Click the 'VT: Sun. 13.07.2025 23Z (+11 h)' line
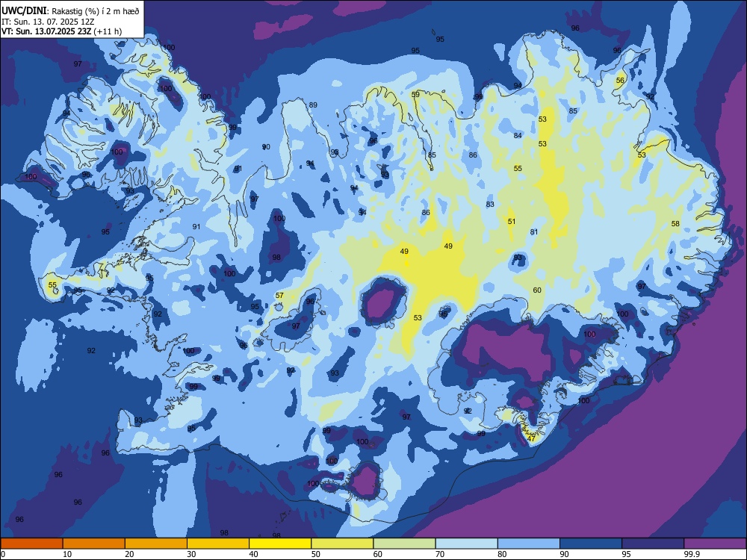 click(x=61, y=31)
